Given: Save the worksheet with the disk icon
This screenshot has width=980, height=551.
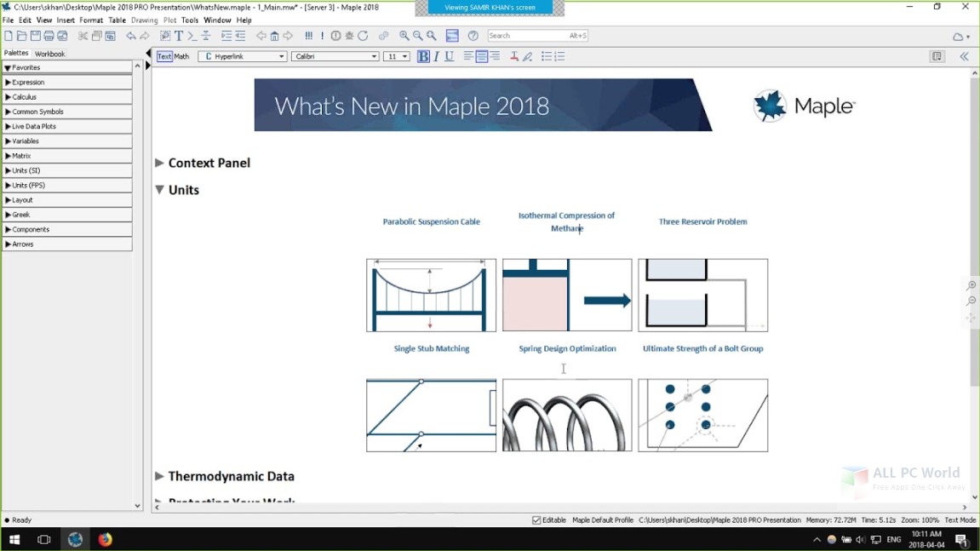Looking at the screenshot, I should pyautogui.click(x=36, y=36).
